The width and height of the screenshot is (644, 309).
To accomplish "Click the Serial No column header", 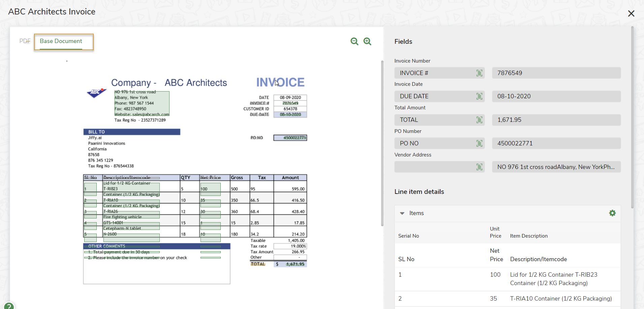I will tap(408, 236).
